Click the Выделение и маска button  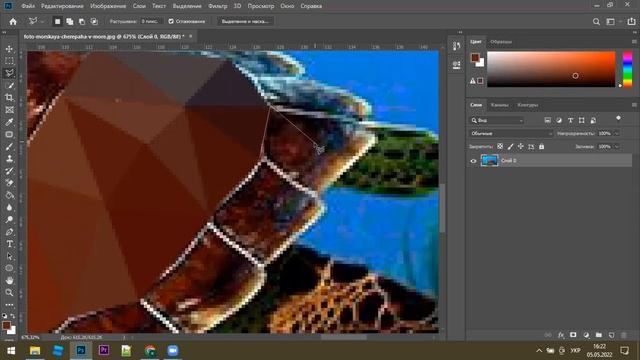[x=245, y=21]
